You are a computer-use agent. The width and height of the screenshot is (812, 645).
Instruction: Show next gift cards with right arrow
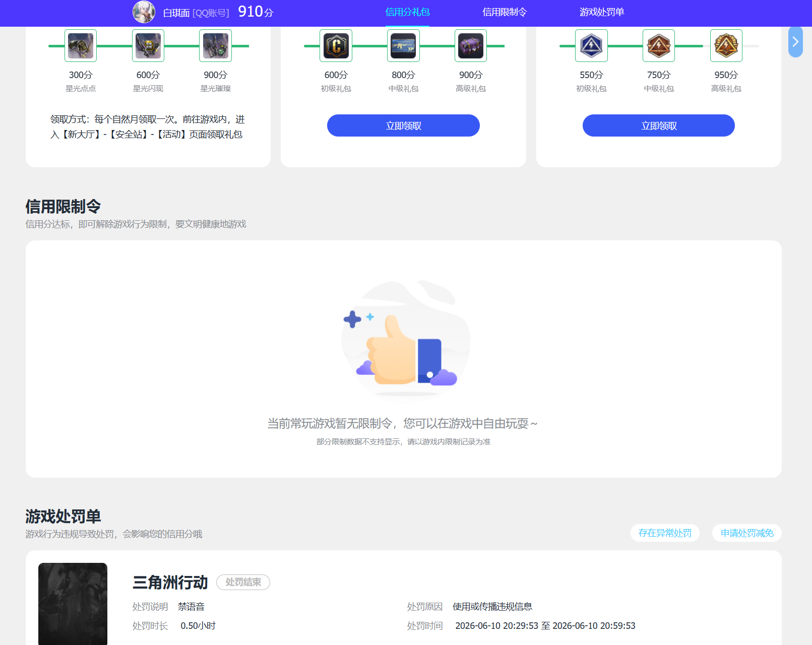point(795,42)
